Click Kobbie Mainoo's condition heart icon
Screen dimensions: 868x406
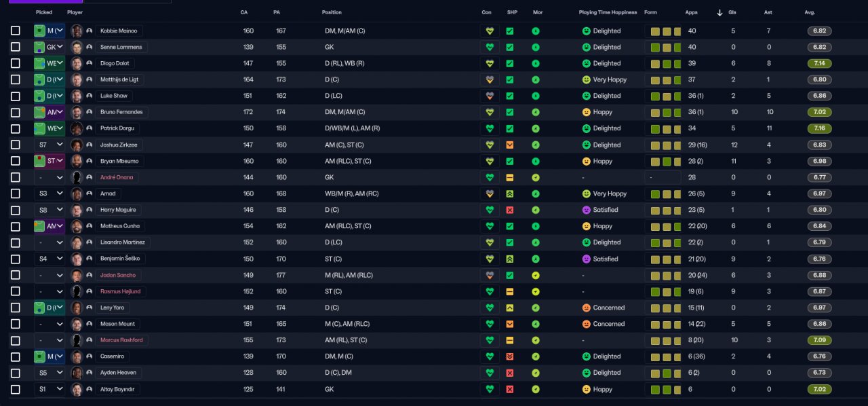pos(489,31)
